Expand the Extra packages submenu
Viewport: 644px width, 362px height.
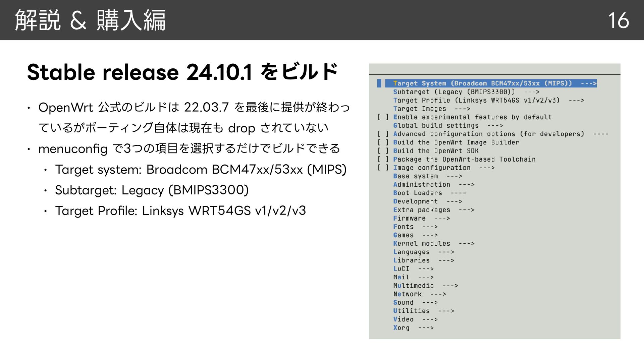[x=434, y=210]
